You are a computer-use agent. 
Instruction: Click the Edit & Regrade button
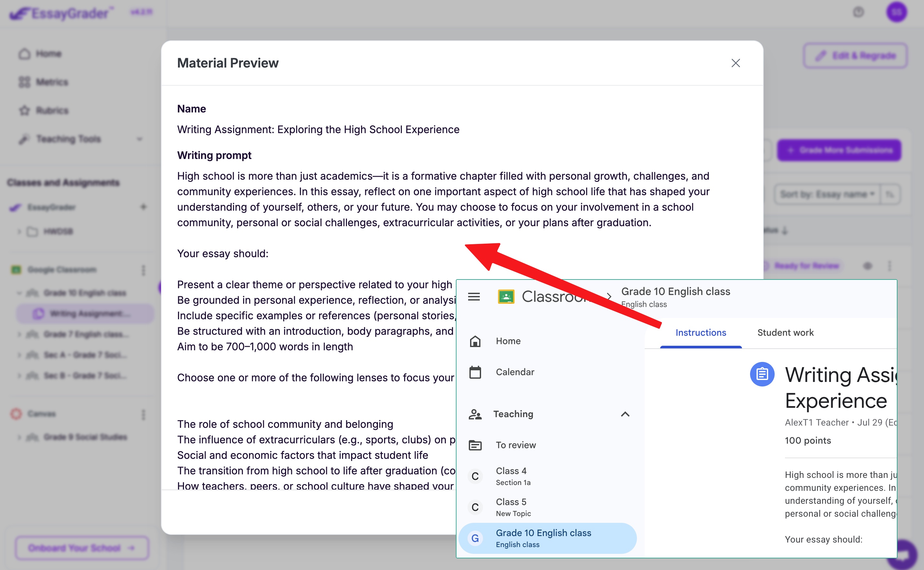point(855,56)
